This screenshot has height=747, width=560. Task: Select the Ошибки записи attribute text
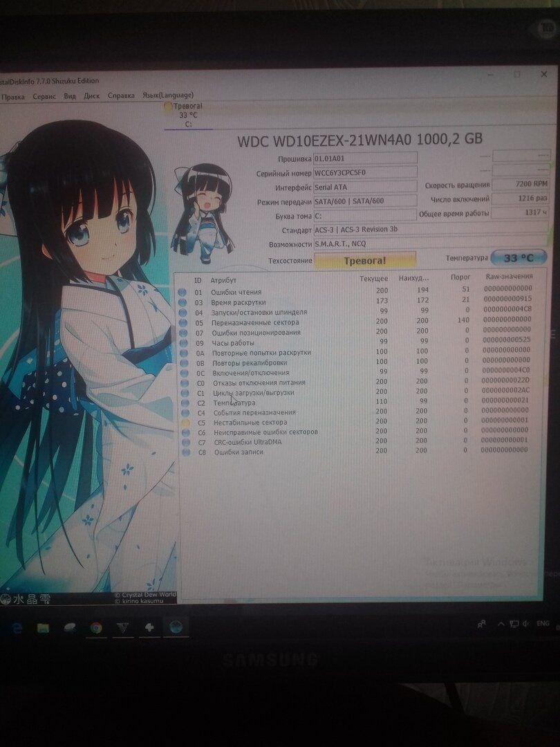[x=239, y=452]
